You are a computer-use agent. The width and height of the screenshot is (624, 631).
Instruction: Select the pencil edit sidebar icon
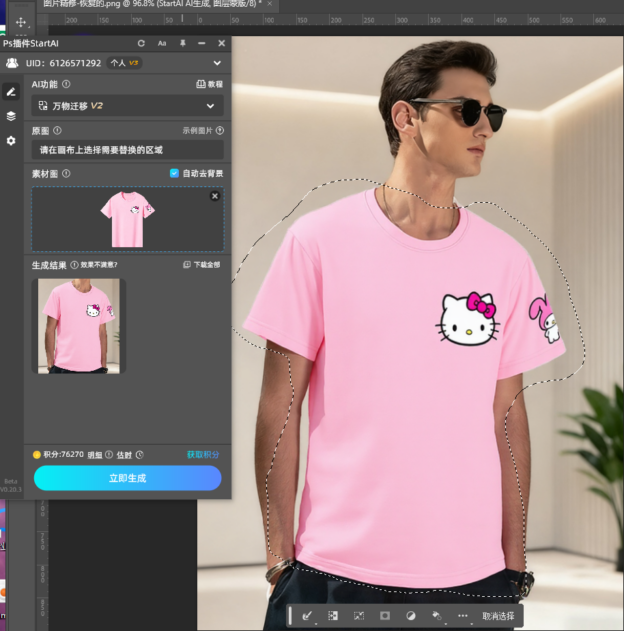(11, 91)
